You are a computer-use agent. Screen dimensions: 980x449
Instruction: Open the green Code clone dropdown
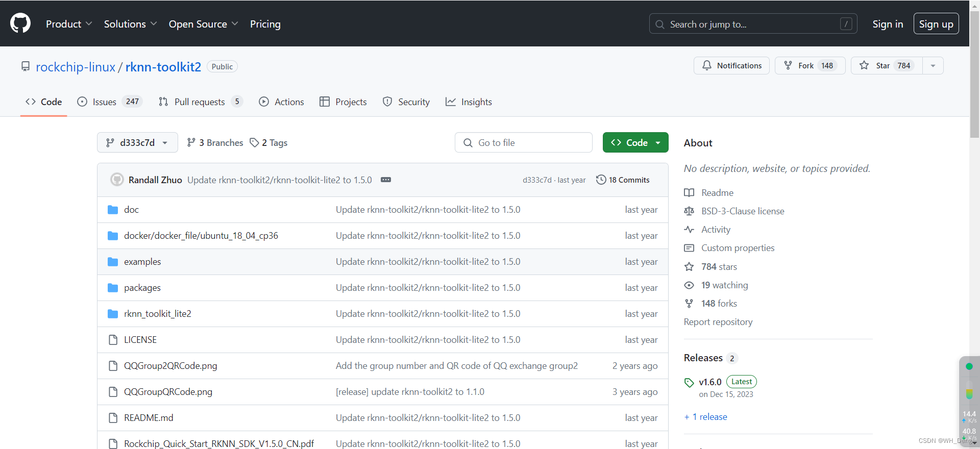(x=635, y=142)
